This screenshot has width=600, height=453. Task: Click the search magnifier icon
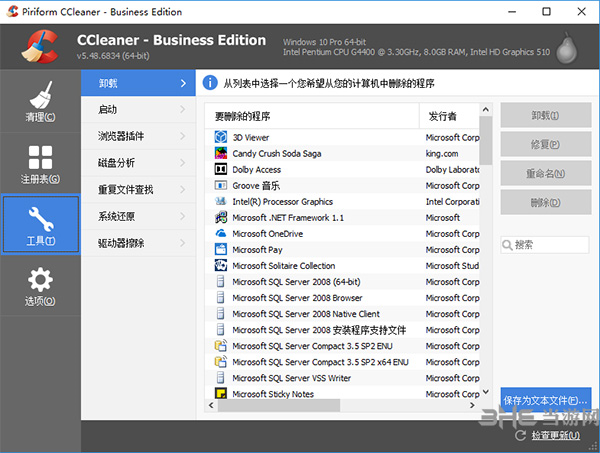pos(507,245)
